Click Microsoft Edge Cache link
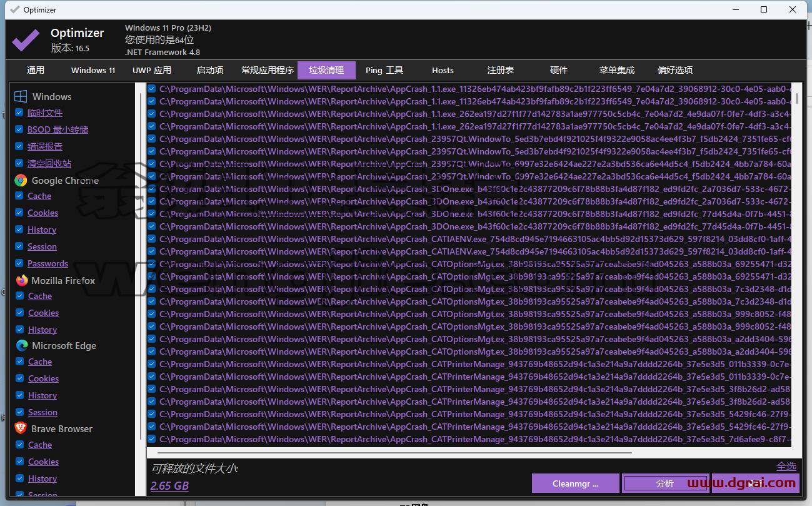 (x=40, y=362)
